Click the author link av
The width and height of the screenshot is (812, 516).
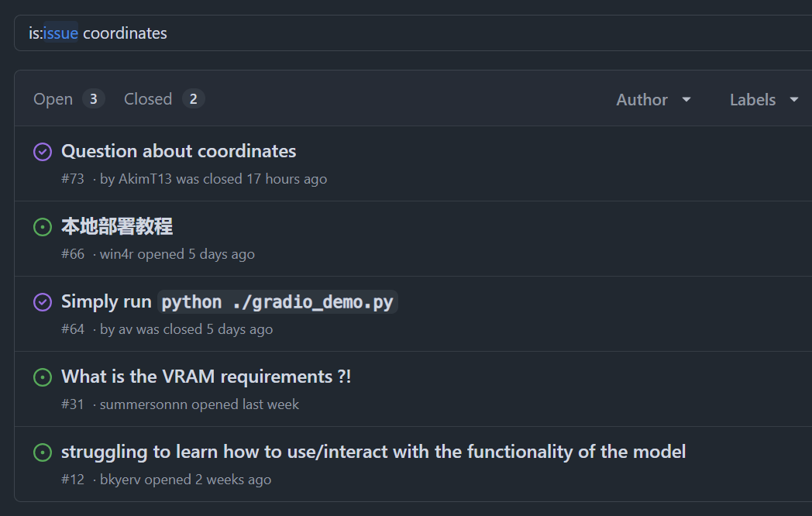[126, 329]
